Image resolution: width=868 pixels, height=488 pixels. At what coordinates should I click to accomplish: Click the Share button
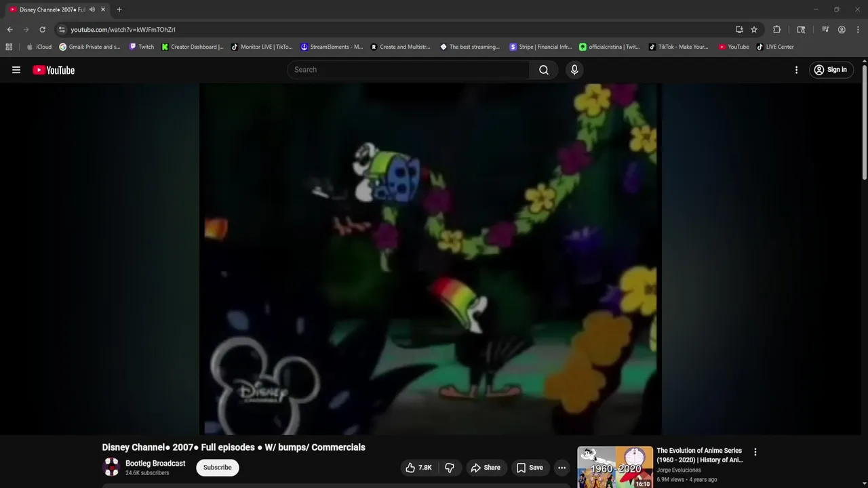point(486,468)
